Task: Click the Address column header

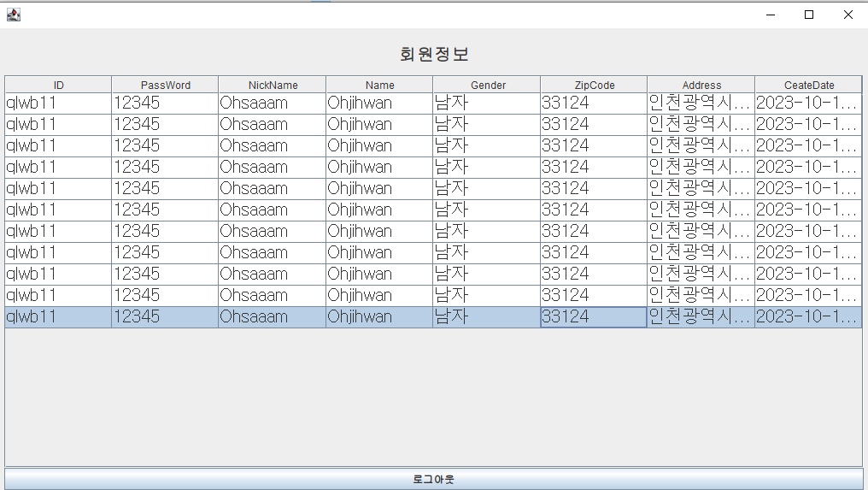Action: pos(701,85)
